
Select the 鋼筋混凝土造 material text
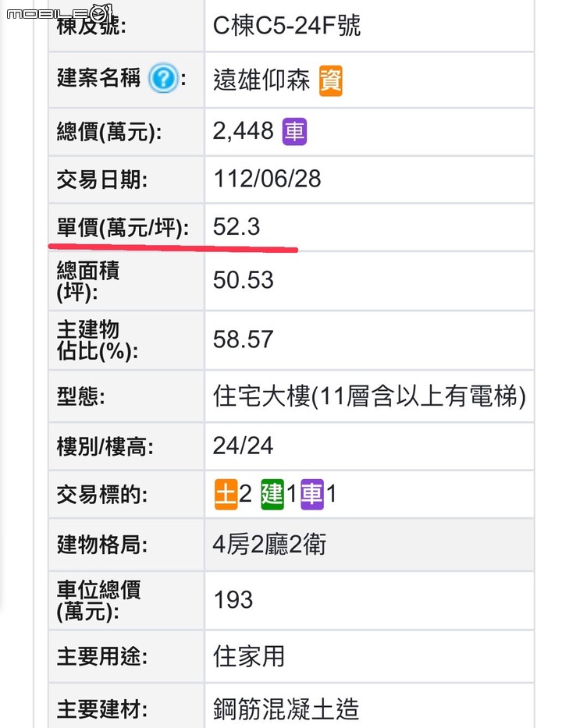click(286, 709)
